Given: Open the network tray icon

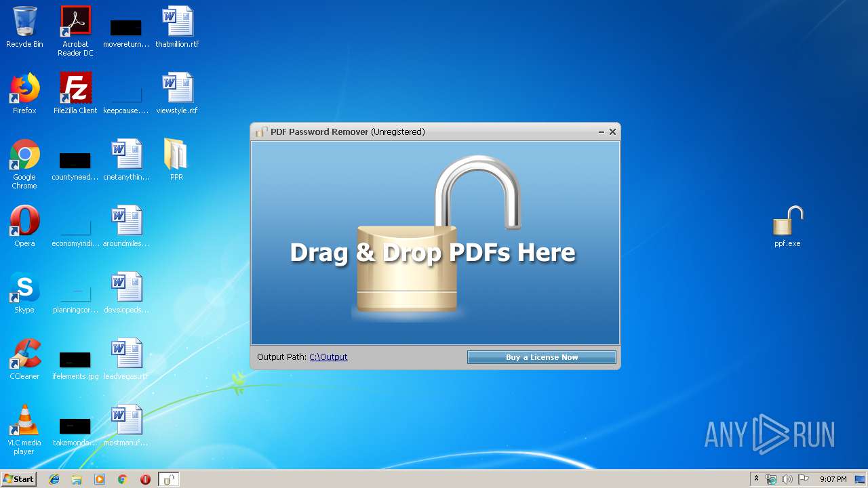Looking at the screenshot, I should click(771, 479).
